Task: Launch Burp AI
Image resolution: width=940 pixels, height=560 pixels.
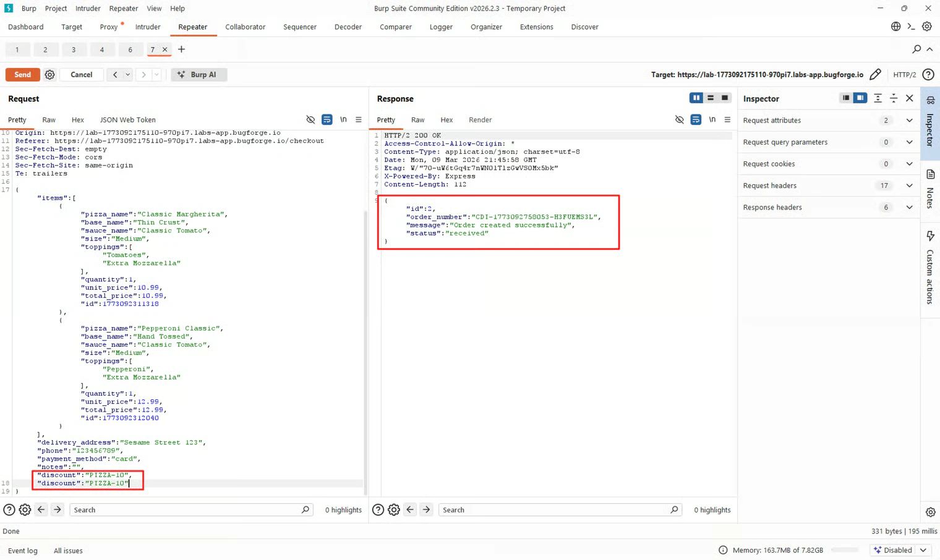Action: (199, 75)
